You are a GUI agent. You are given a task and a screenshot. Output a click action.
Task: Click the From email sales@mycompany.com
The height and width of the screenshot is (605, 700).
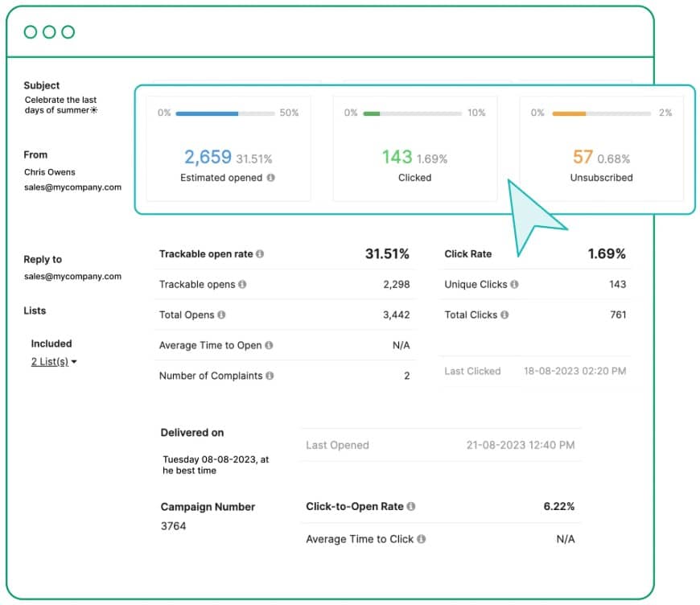72,187
